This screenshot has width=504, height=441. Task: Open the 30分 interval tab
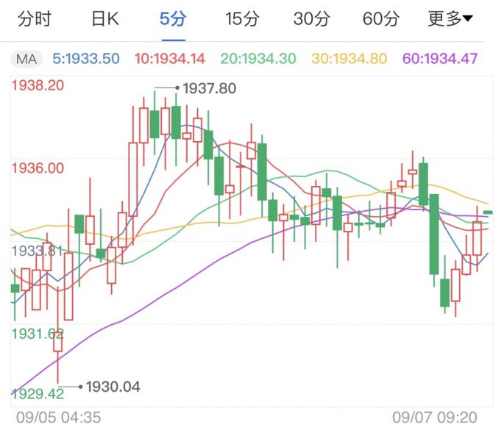coord(311,19)
